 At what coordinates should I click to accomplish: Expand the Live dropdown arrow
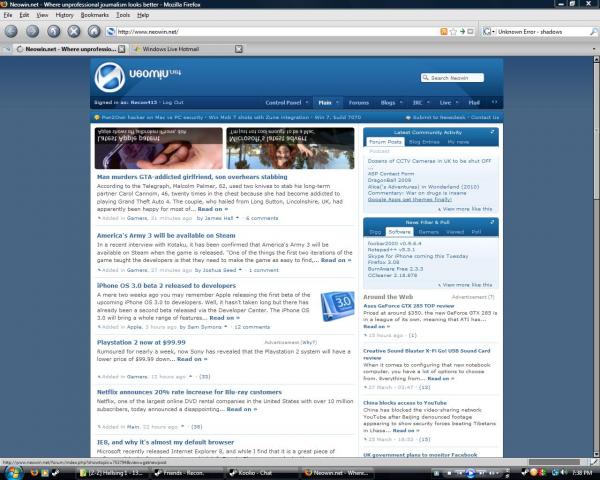tap(457, 103)
